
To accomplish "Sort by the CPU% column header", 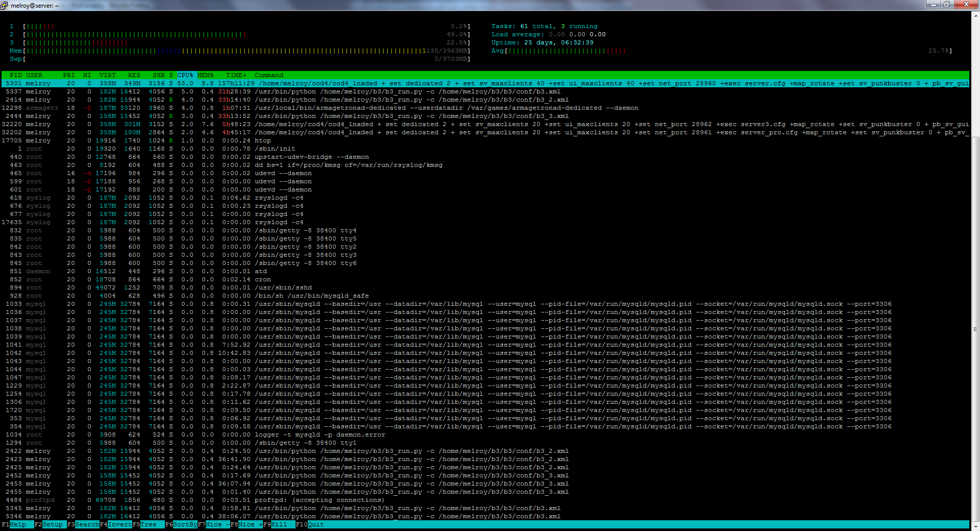I will pos(185,75).
